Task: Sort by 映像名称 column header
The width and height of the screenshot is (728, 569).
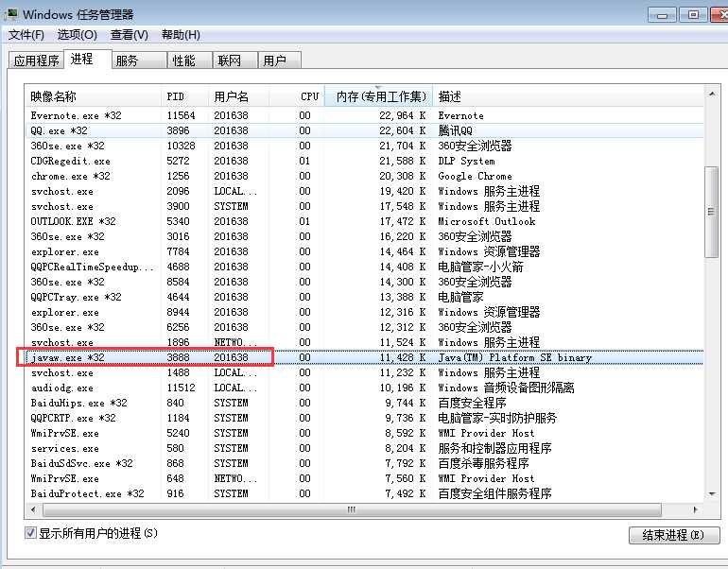Action: click(x=93, y=96)
